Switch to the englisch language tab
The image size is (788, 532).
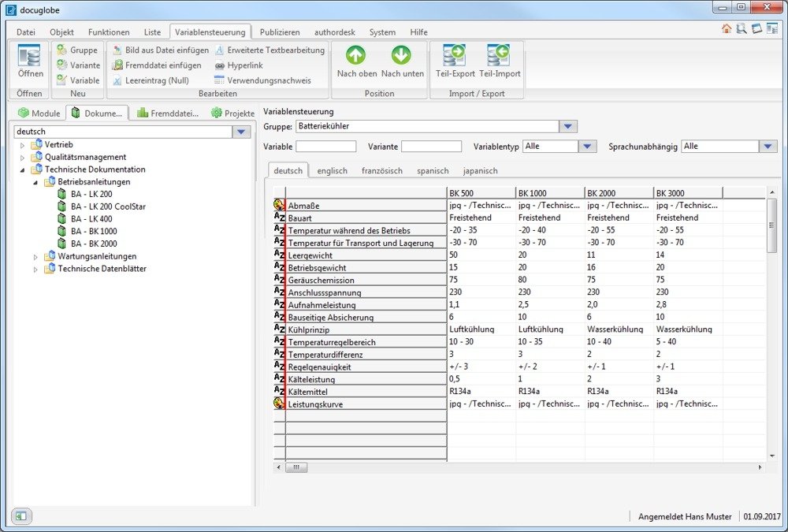click(332, 170)
